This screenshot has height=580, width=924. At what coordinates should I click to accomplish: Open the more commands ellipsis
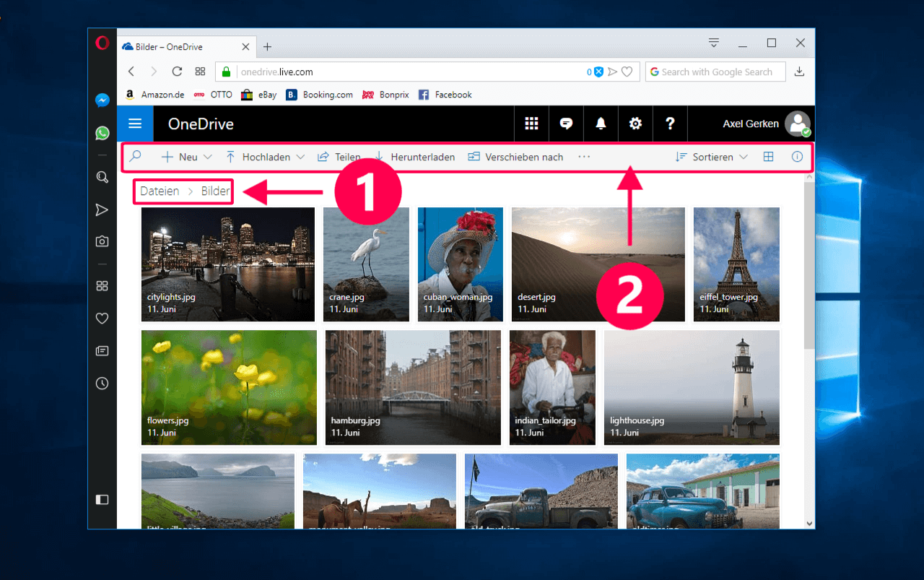584,157
